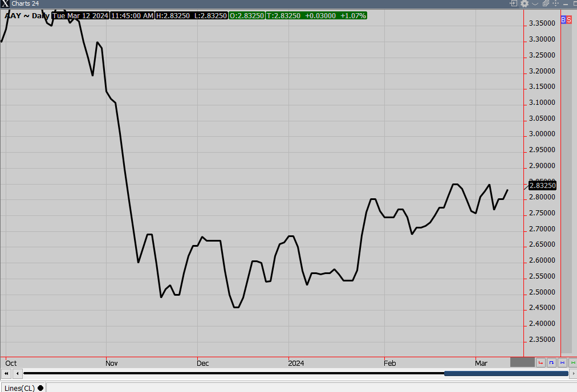The height and width of the screenshot is (392, 577).
Task: Click the 11:45:00 AM time label
Action: (x=132, y=16)
